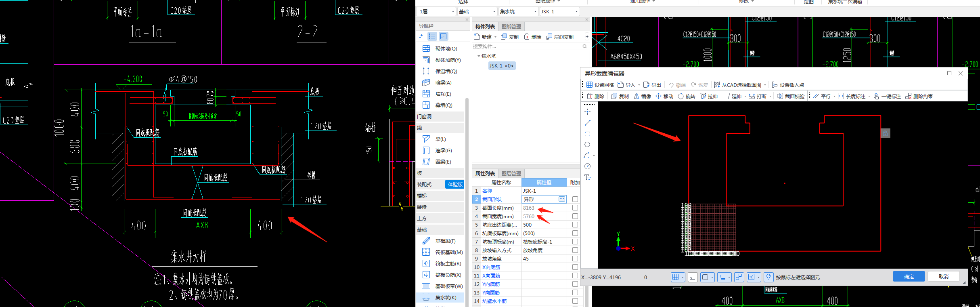
Task: Run the 截面校验 section check
Action: point(791,96)
